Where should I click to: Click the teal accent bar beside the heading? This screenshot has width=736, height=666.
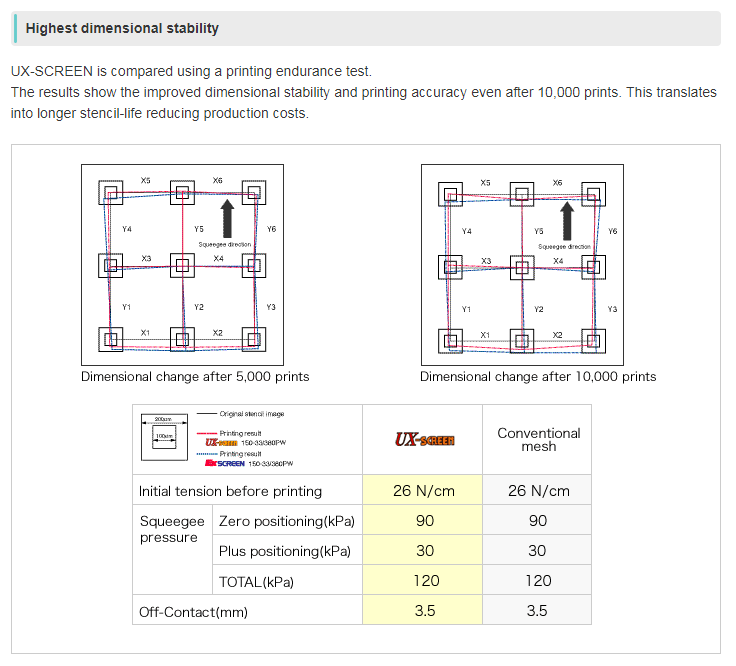tap(14, 28)
